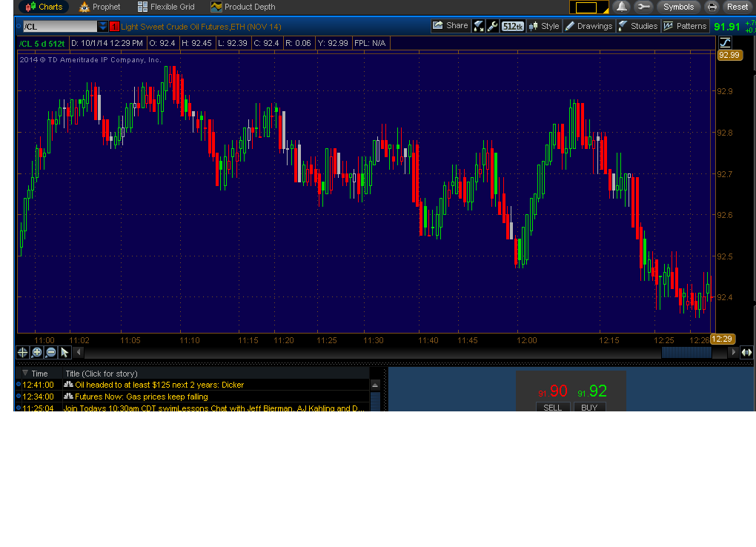756x547 pixels.
Task: Click the red number 1 indicator icon
Action: tap(114, 27)
